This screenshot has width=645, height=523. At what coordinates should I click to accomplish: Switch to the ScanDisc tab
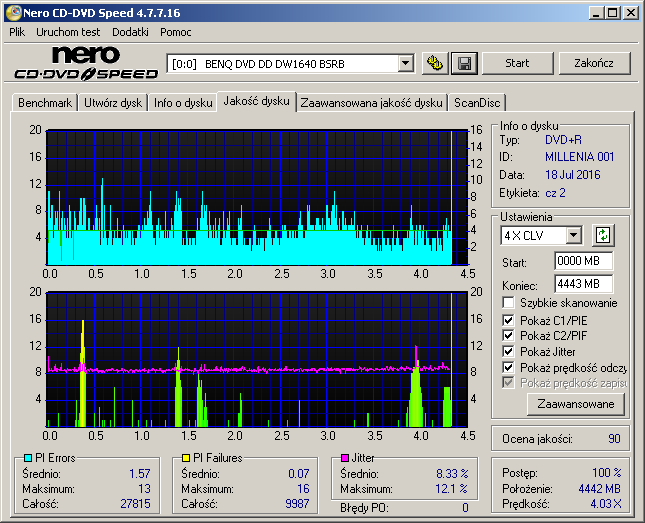477,103
